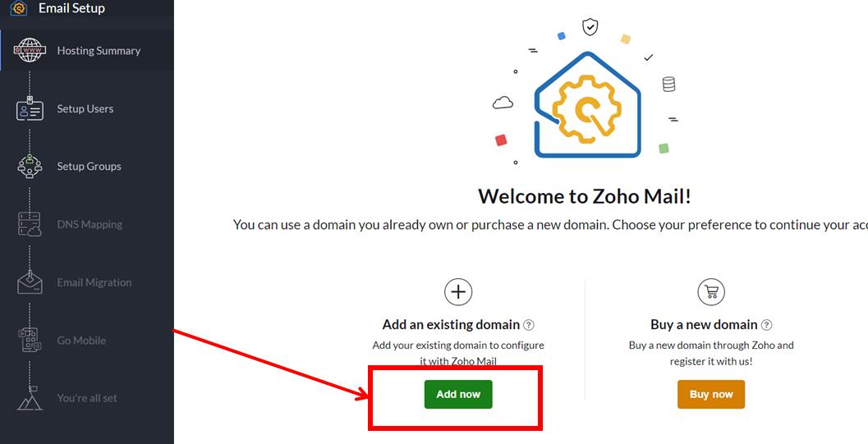Viewport: 868px width, 444px height.
Task: Click the plus circle icon above Add an existing domain
Action: [x=458, y=291]
